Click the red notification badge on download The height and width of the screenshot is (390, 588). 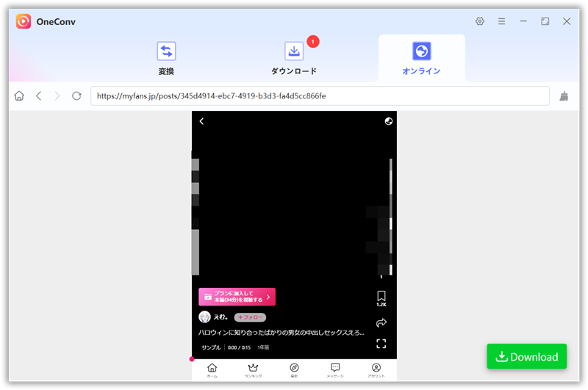(313, 42)
